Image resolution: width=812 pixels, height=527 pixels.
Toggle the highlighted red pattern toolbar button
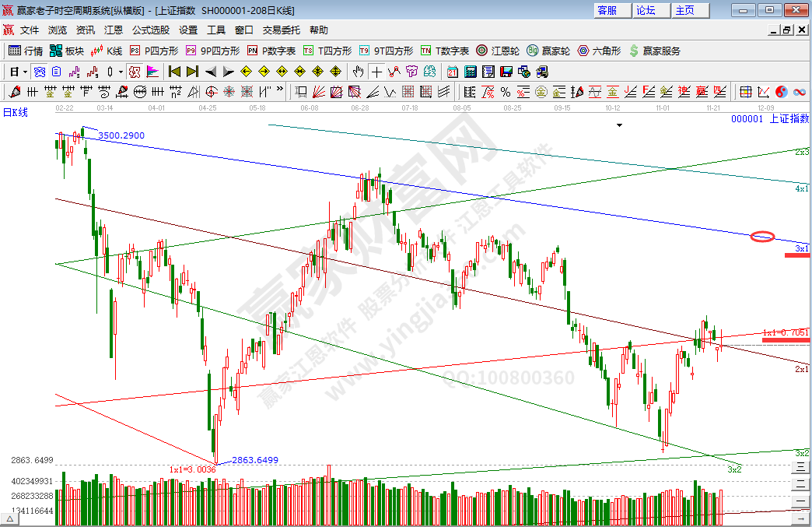[134, 72]
